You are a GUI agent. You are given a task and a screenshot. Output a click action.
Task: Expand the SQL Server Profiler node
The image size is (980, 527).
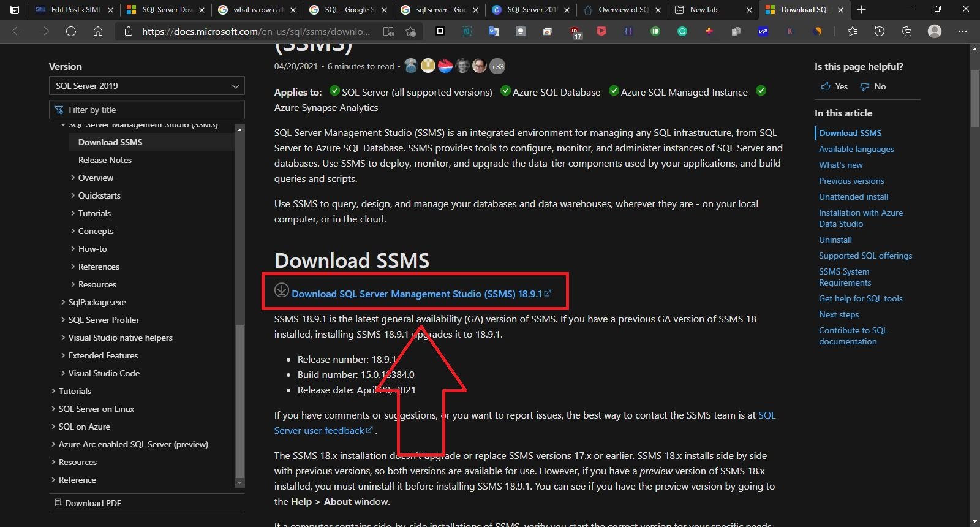click(63, 320)
